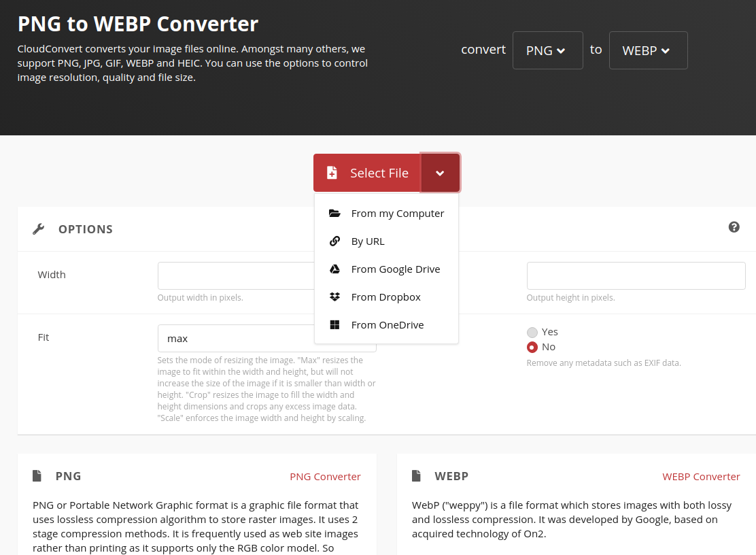Open the PNG source format dropdown

[548, 50]
